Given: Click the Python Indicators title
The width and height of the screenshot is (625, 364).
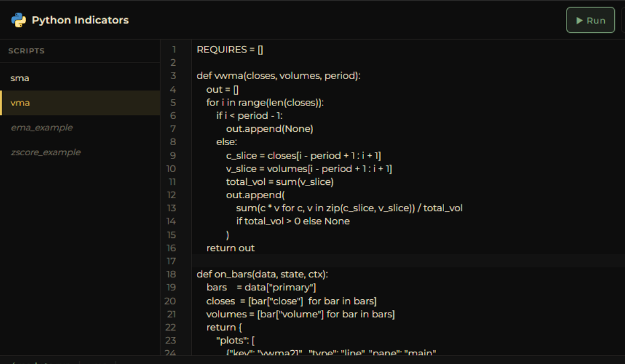Looking at the screenshot, I should click(80, 20).
